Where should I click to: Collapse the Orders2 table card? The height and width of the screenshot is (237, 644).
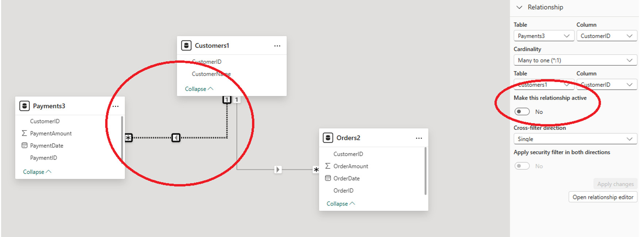340,204
